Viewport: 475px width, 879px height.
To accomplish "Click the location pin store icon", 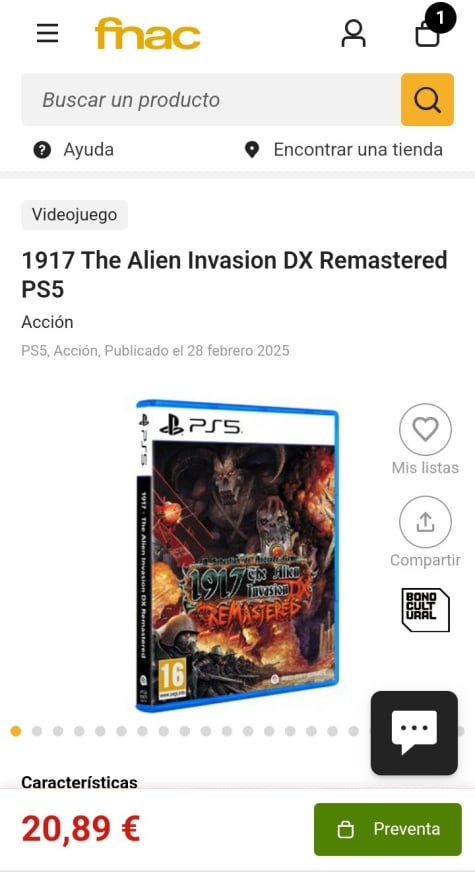I will 252,150.
